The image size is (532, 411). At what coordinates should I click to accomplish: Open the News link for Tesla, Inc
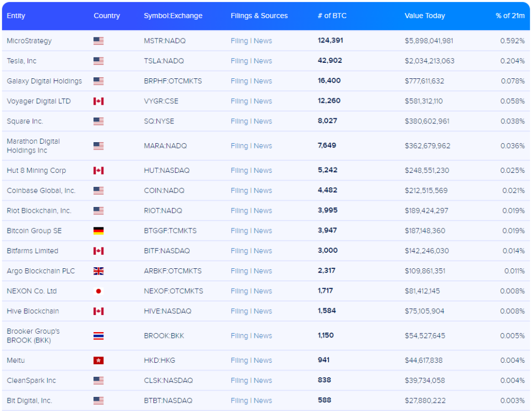pos(263,61)
